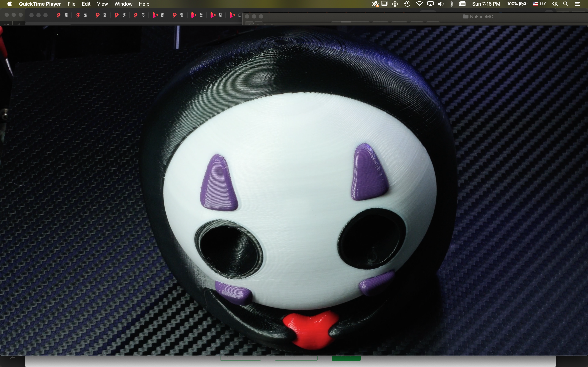Open the Wi-Fi status menu

[x=419, y=4]
